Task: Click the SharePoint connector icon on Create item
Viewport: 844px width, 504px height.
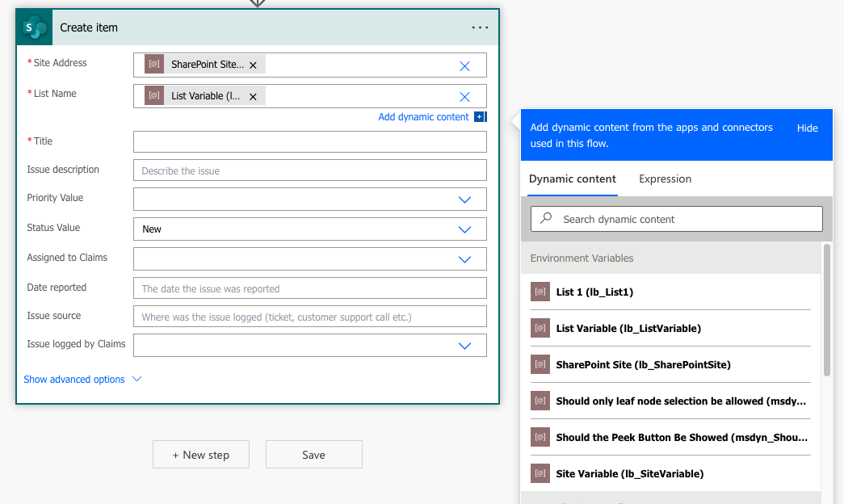Action: 33,27
